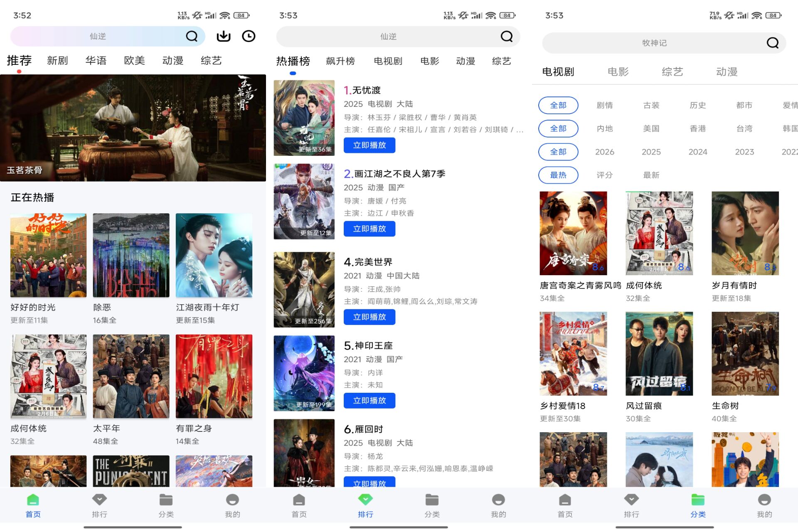Play 无忧渡 with 立即播放 button
The height and width of the screenshot is (532, 798).
[369, 145]
